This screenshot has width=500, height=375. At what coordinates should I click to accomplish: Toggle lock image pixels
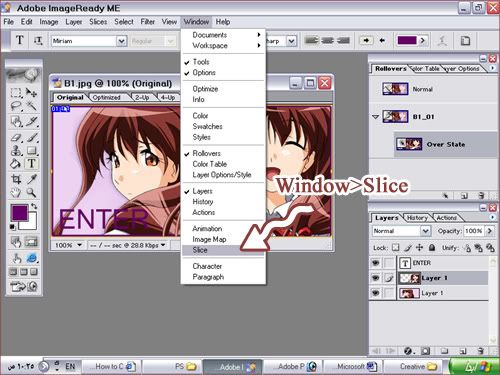[408, 248]
